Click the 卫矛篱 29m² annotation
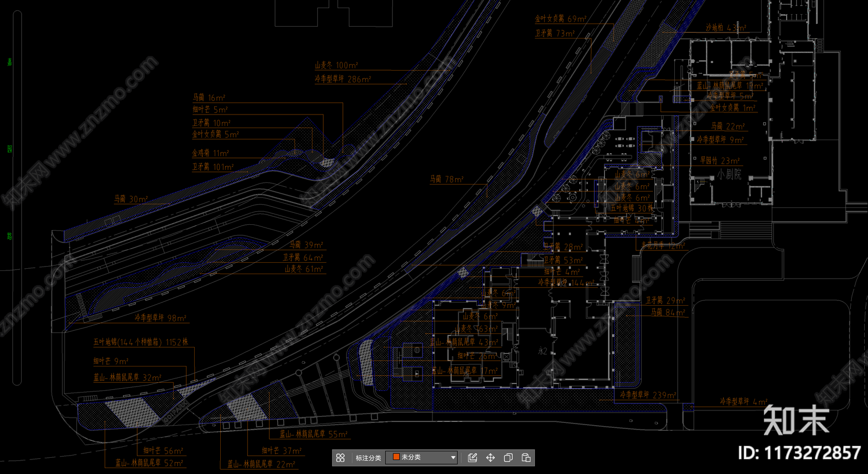 [665, 300]
